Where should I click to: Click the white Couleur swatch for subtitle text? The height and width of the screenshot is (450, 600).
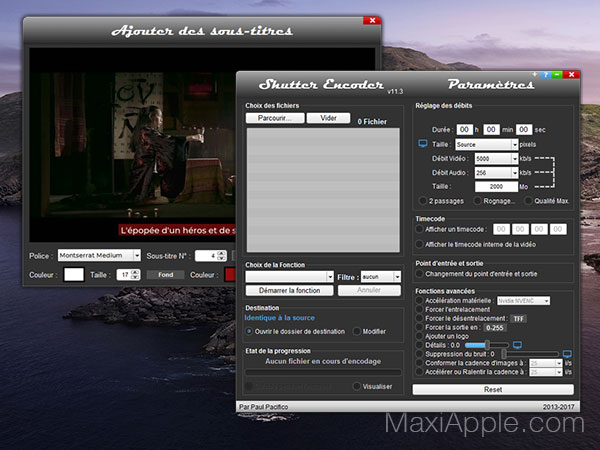pyautogui.click(x=73, y=274)
